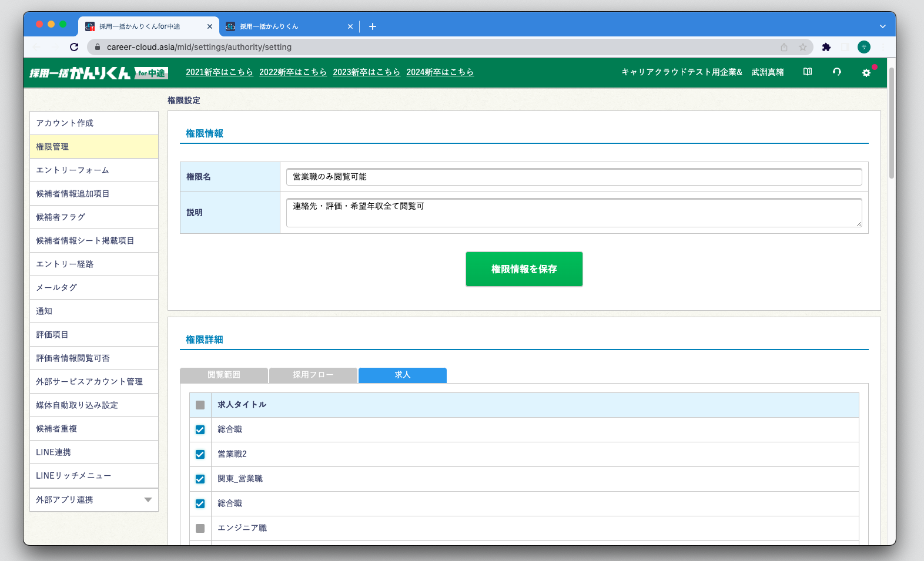Click the 権限名 input field
Viewport: 924px width, 561px height.
pyautogui.click(x=574, y=177)
